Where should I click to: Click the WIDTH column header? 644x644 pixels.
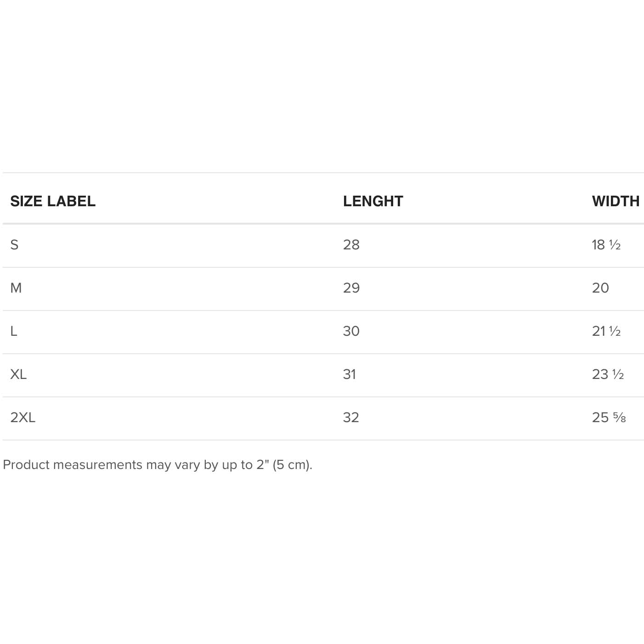tap(615, 201)
